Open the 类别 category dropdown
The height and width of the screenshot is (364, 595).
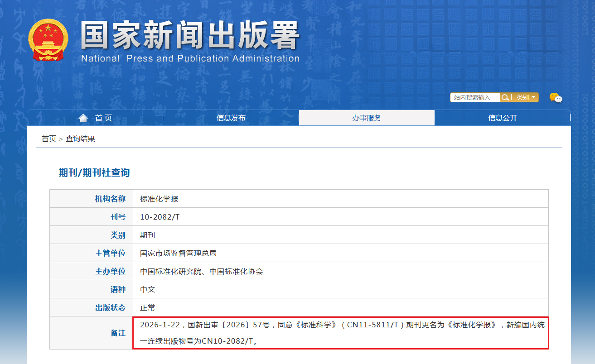pos(526,97)
